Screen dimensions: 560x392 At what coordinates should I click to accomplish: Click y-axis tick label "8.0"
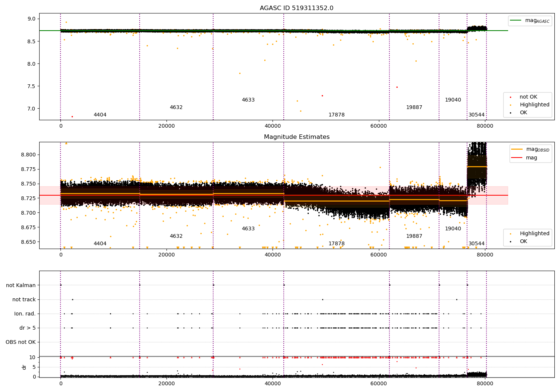pyautogui.click(x=31, y=64)
